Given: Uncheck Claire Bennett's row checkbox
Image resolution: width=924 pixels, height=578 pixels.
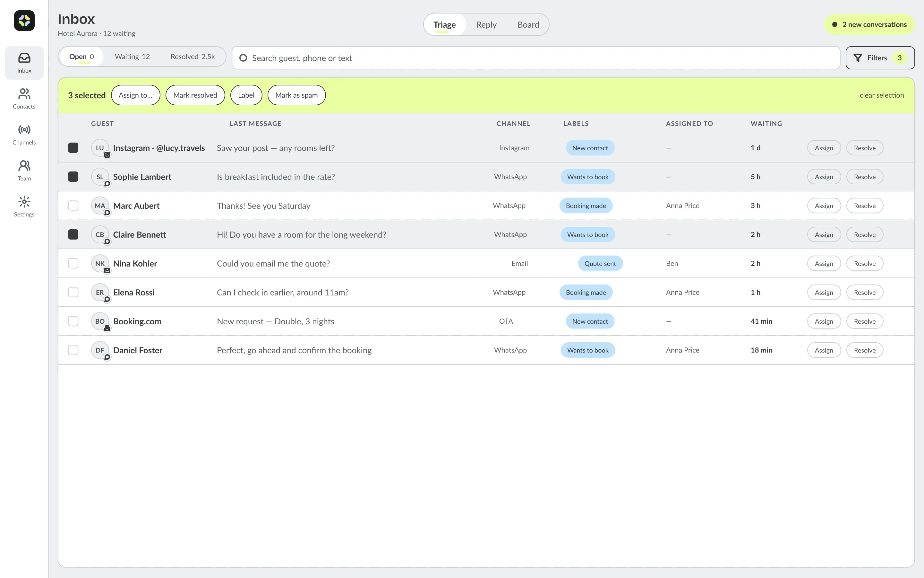Looking at the screenshot, I should pyautogui.click(x=73, y=234).
